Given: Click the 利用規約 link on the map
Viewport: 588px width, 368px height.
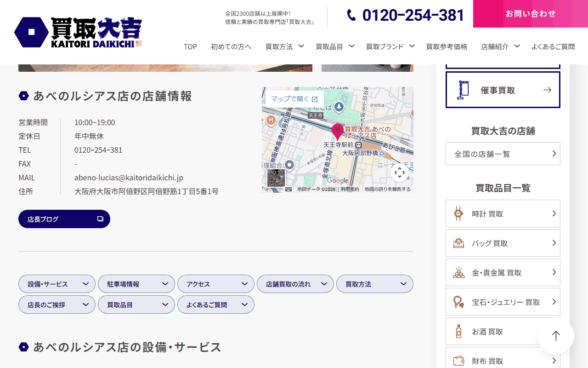Looking at the screenshot, I should click(x=350, y=189).
